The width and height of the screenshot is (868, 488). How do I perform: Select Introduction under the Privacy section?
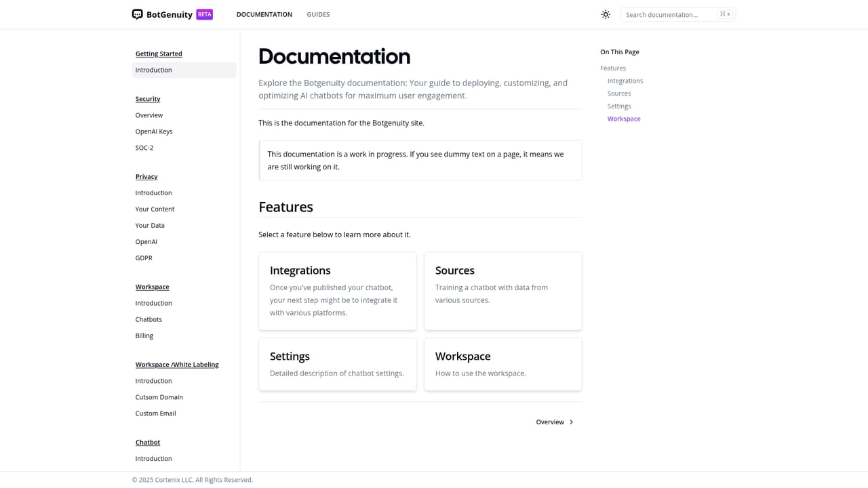point(154,193)
